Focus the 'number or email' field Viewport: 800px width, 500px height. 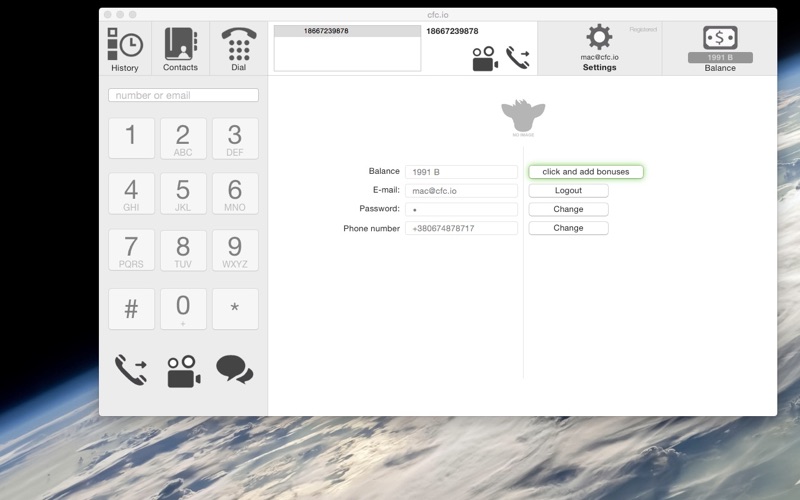point(183,96)
